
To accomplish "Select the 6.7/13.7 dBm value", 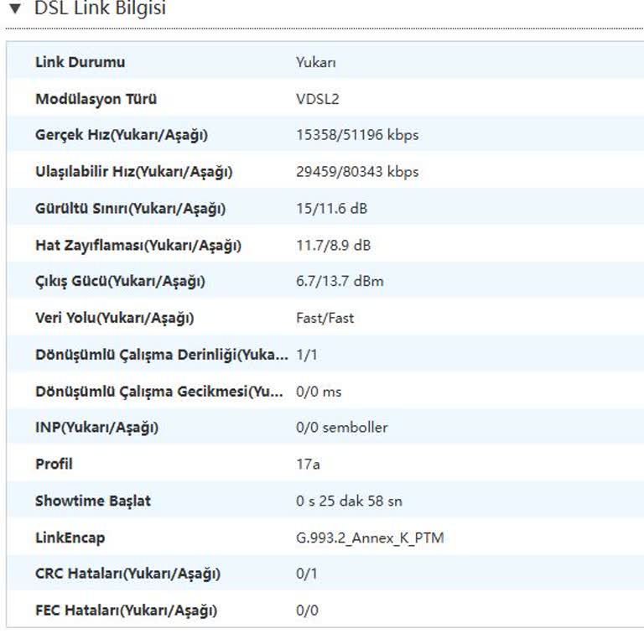I will coord(340,282).
